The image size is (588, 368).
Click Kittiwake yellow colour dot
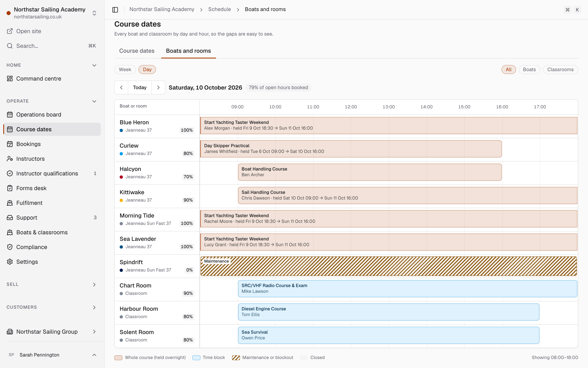click(x=121, y=200)
